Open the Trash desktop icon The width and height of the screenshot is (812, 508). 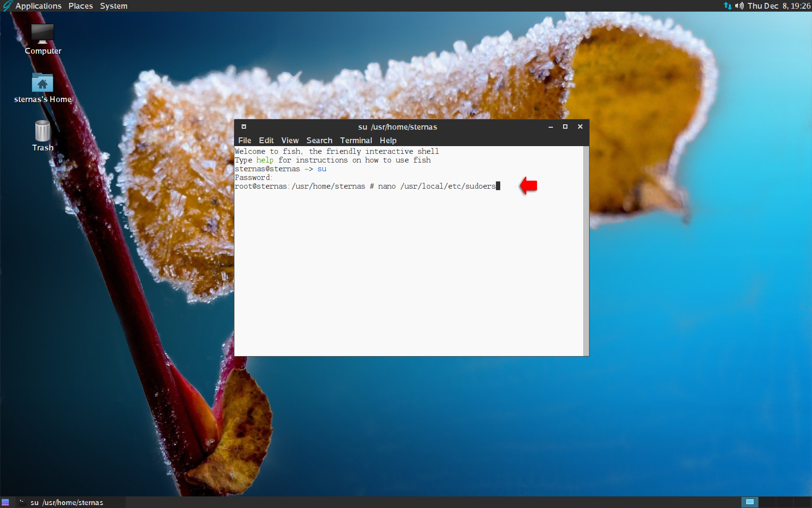[x=43, y=136]
